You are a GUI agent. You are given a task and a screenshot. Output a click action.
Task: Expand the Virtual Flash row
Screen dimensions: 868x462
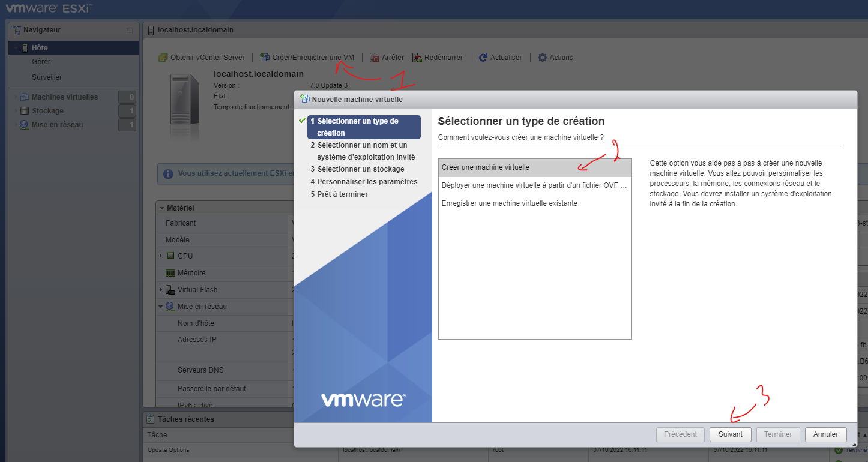161,290
